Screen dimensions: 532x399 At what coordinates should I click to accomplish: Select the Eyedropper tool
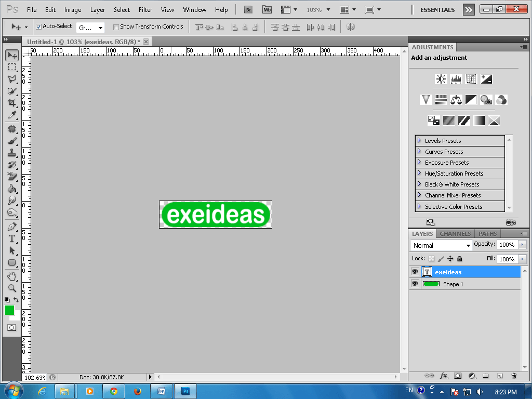(12, 115)
